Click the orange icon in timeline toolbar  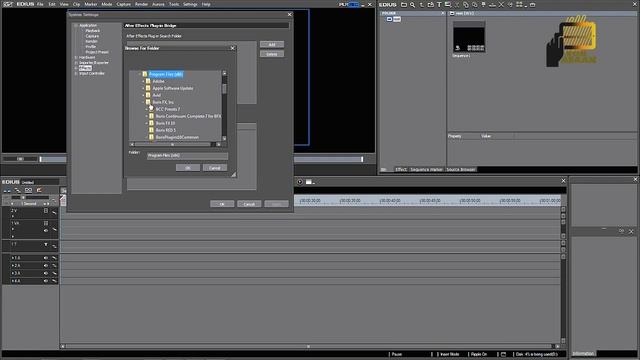tap(39, 190)
